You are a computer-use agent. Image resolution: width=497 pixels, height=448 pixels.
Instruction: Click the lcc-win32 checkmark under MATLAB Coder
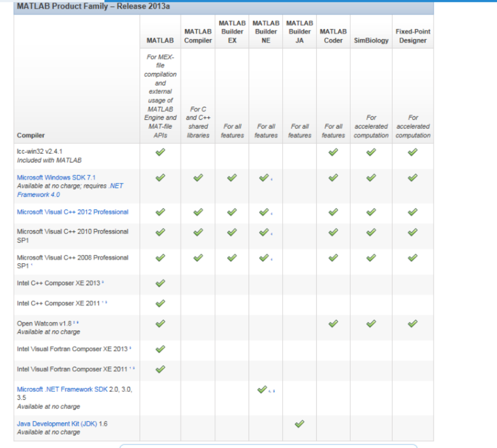[x=333, y=152]
